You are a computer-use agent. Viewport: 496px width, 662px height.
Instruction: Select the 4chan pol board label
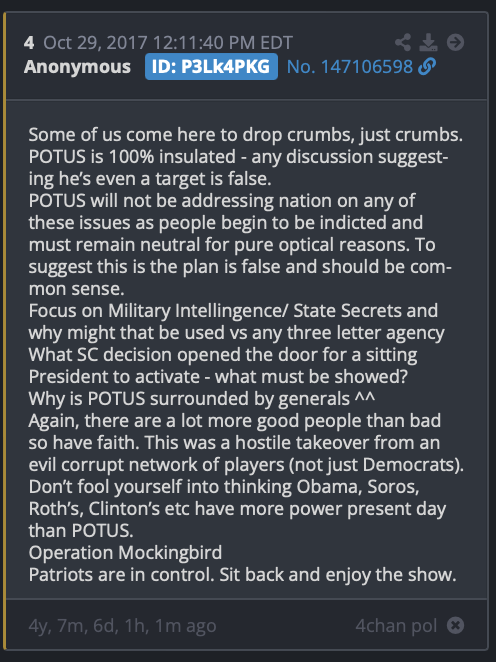coord(396,625)
